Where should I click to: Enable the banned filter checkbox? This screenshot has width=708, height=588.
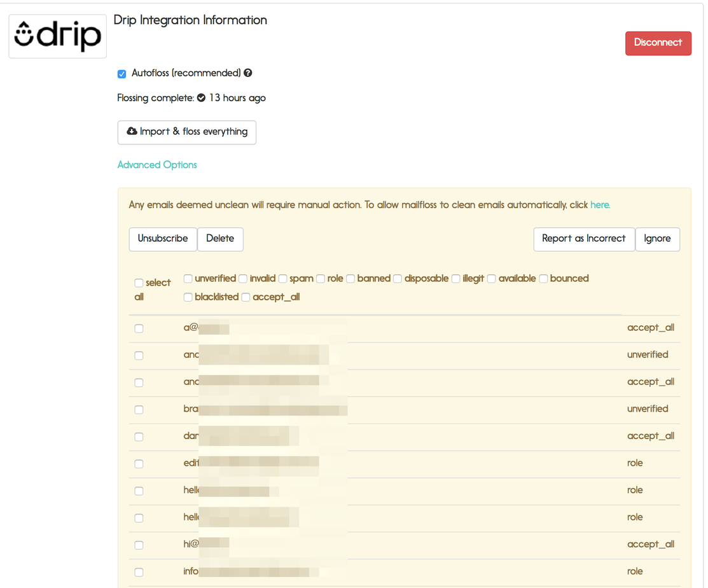click(x=351, y=279)
